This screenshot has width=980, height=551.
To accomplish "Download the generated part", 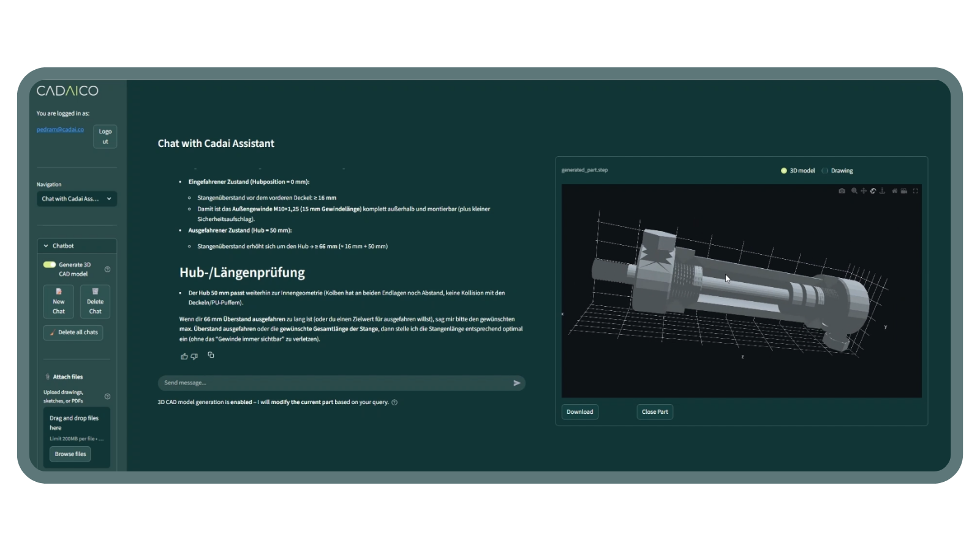I will tap(579, 411).
